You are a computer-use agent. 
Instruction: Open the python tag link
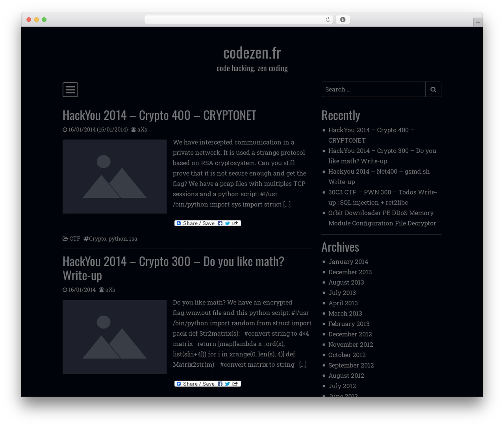[x=118, y=239]
